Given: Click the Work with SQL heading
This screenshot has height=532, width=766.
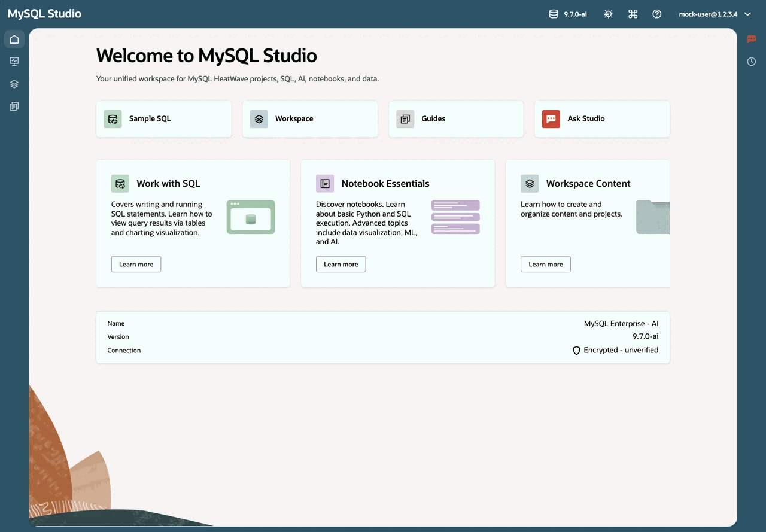Looking at the screenshot, I should pyautogui.click(x=168, y=184).
